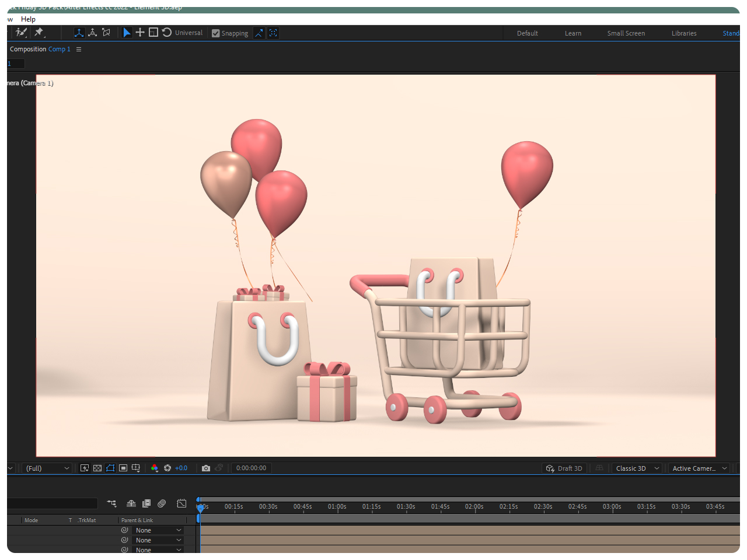Enable Motion Blur for timeline layers
747x560 pixels.
162,503
